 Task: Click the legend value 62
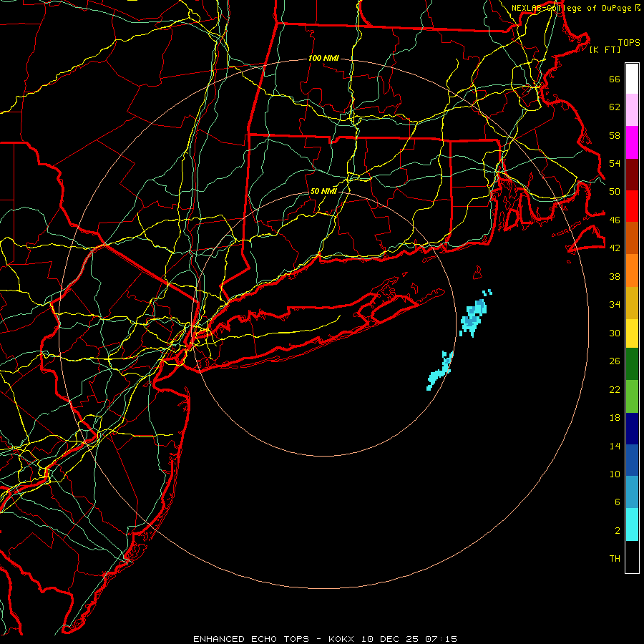click(615, 107)
